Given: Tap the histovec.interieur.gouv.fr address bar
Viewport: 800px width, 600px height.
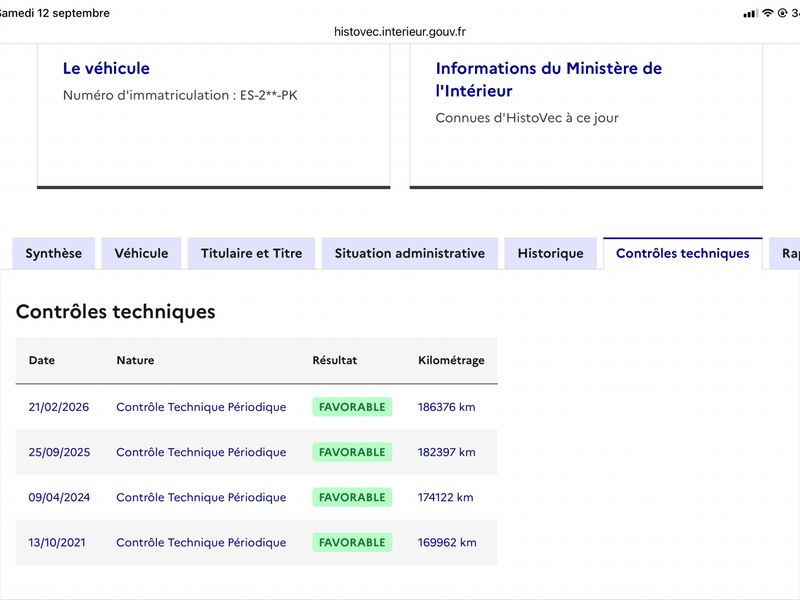Looking at the screenshot, I should pos(400,32).
